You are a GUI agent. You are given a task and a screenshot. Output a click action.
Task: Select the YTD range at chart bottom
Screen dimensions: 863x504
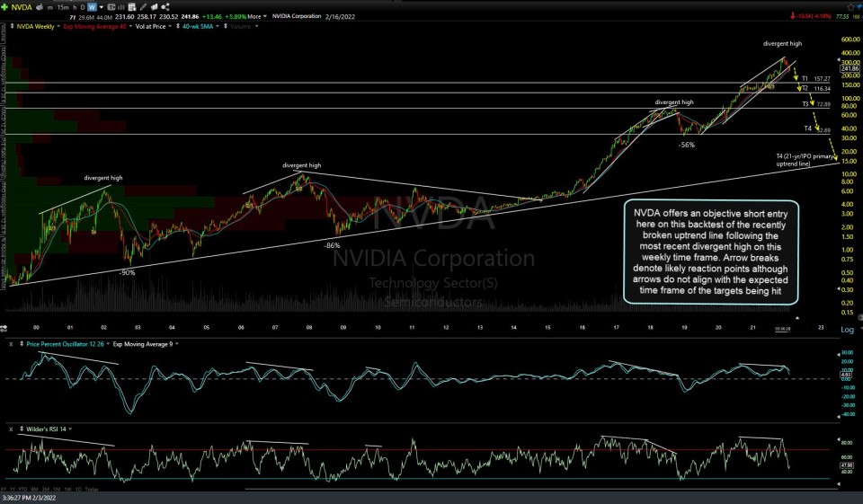pos(22,488)
